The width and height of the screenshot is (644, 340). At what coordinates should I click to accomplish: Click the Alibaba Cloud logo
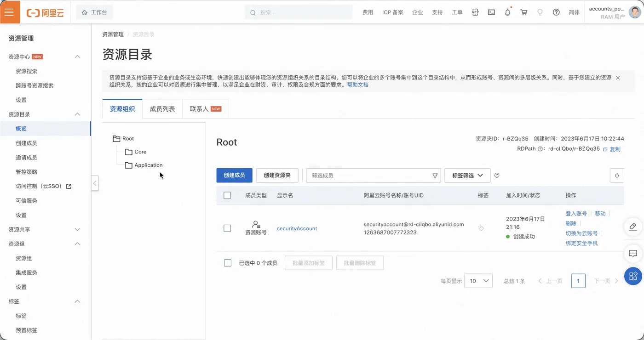pos(45,13)
